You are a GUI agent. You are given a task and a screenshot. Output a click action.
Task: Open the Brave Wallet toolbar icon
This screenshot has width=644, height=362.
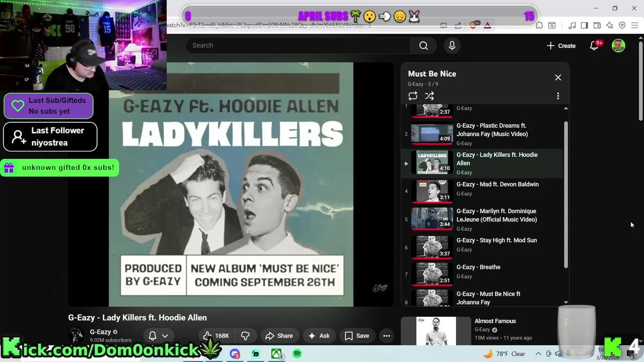[x=597, y=25]
